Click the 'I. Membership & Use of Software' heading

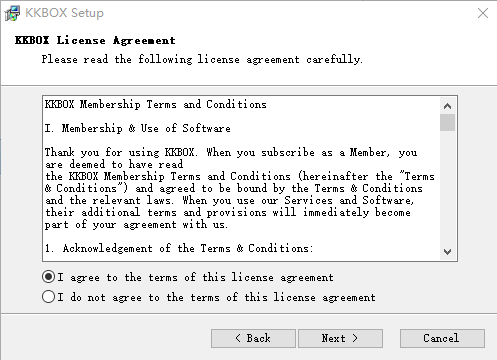click(138, 128)
